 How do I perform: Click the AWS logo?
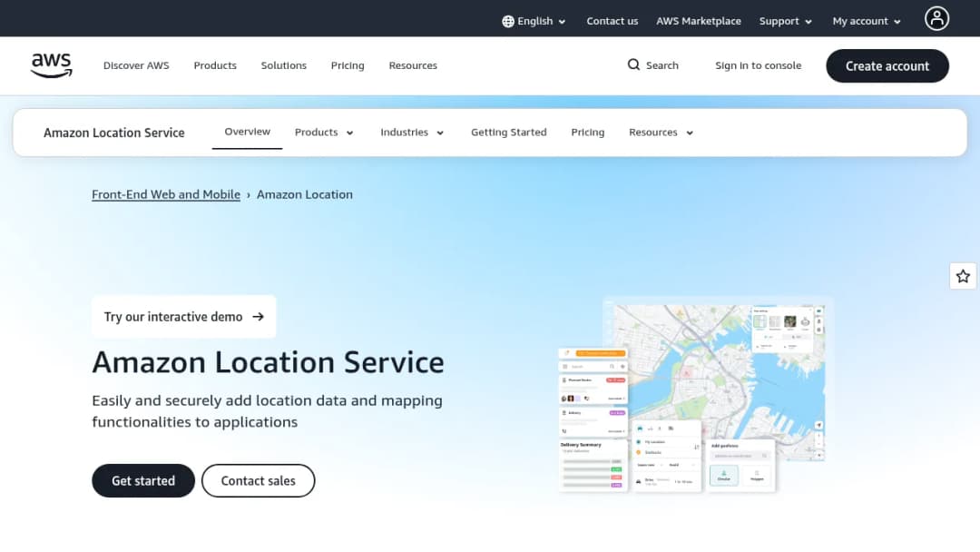51,65
